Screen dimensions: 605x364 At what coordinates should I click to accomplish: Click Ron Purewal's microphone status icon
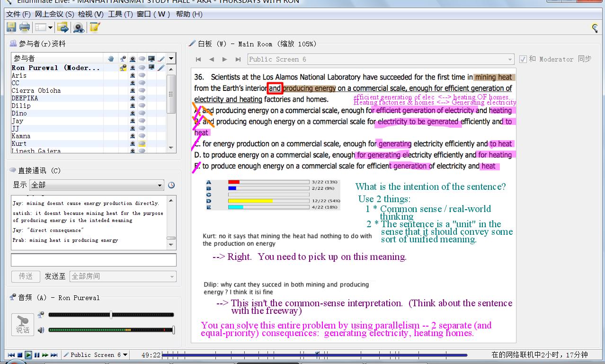coord(123,68)
